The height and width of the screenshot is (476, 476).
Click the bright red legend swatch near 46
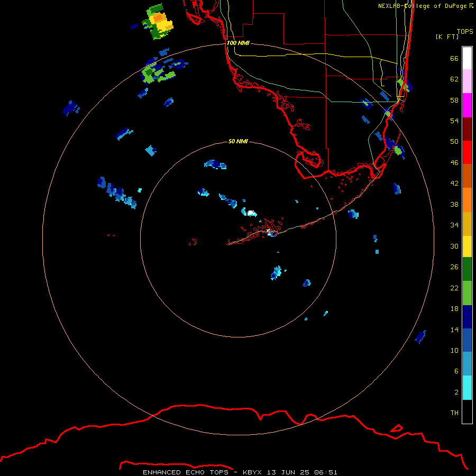(x=467, y=152)
